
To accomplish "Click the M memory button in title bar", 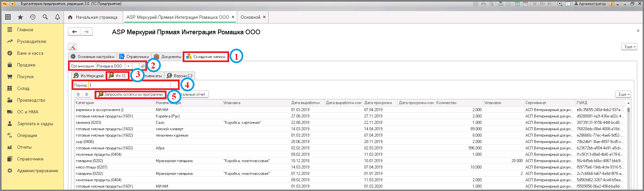I will [535, 4].
